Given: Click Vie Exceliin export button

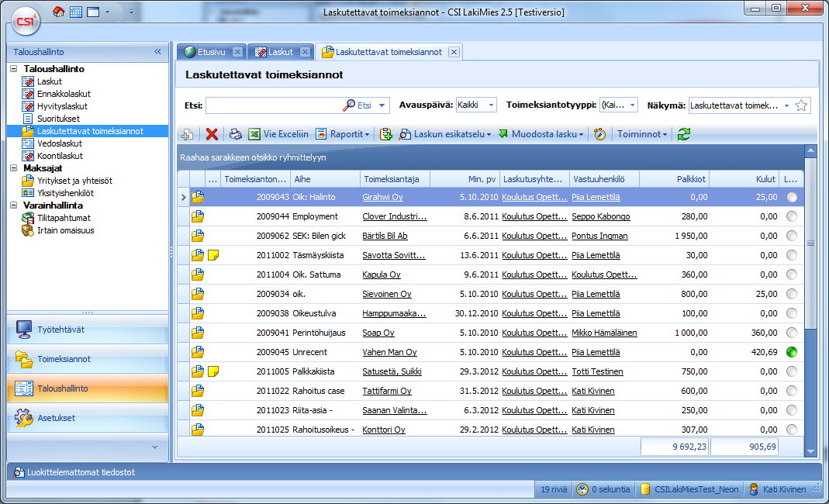Looking at the screenshot, I should 278,134.
